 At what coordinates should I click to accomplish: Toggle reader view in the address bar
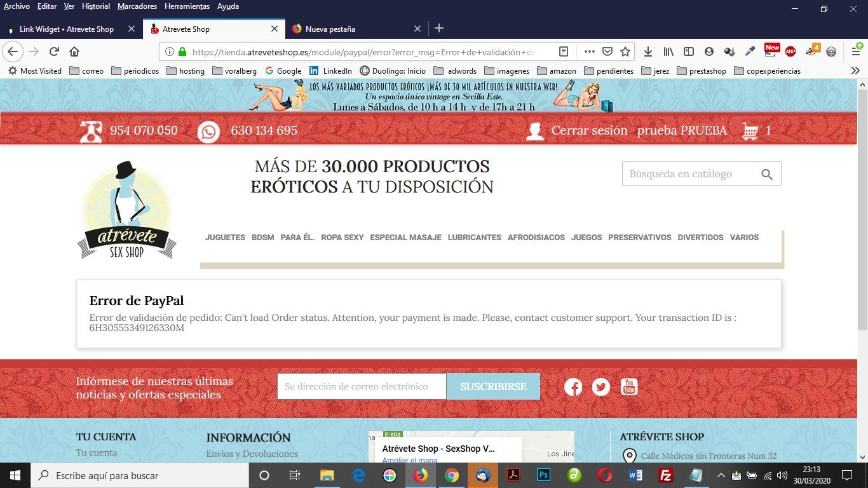click(x=563, y=51)
